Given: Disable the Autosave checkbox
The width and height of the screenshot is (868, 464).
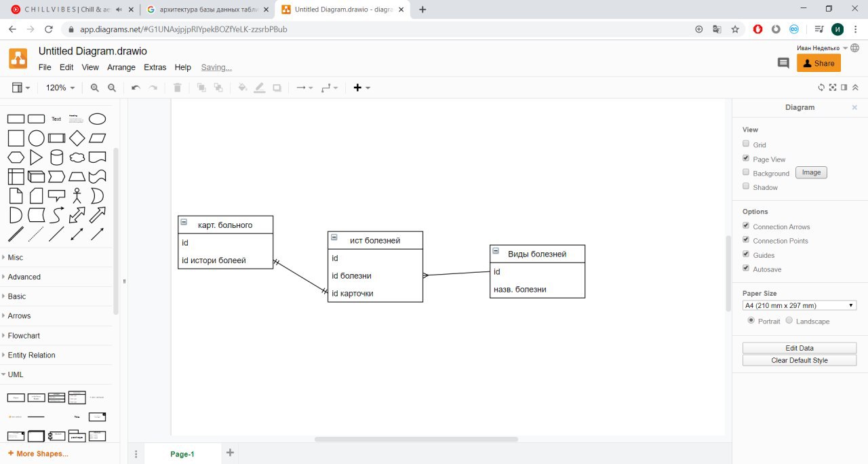Looking at the screenshot, I should 746,269.
